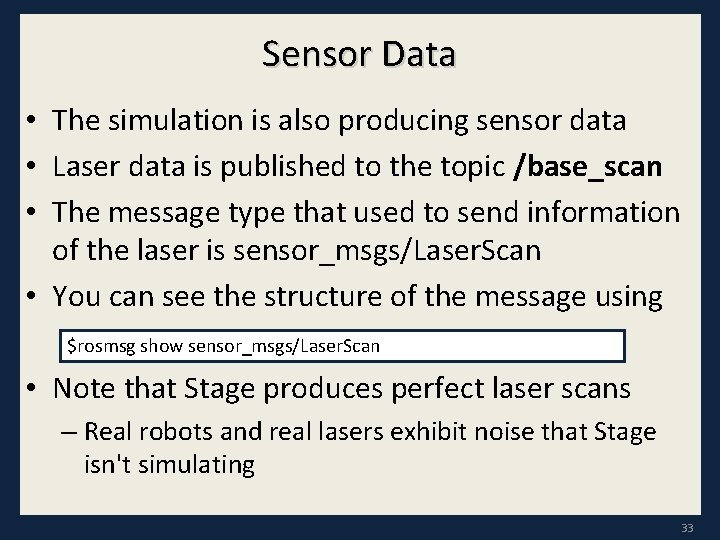This screenshot has width=720, height=540.
Task: Click the phrase 'isn't simulating' in the sub-bullet
Action: tap(169, 465)
